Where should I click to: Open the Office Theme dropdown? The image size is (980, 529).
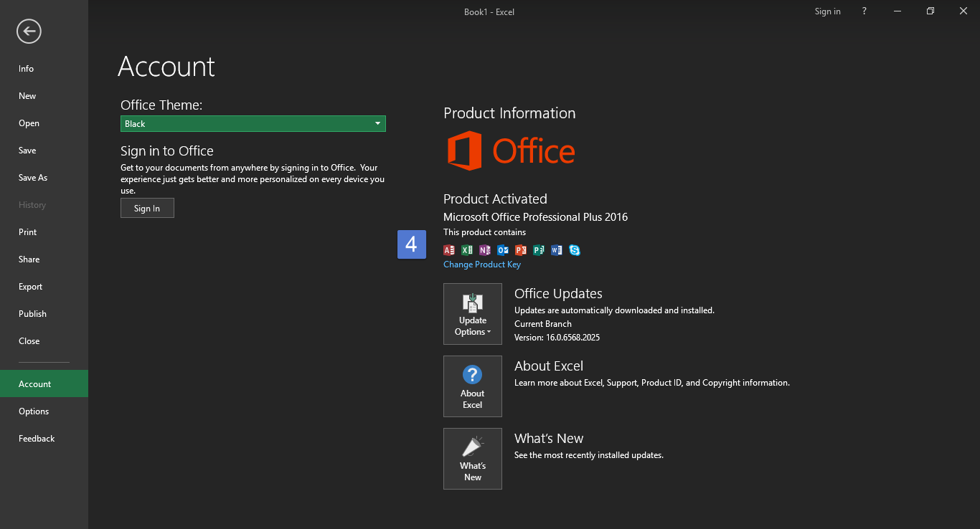coord(253,124)
